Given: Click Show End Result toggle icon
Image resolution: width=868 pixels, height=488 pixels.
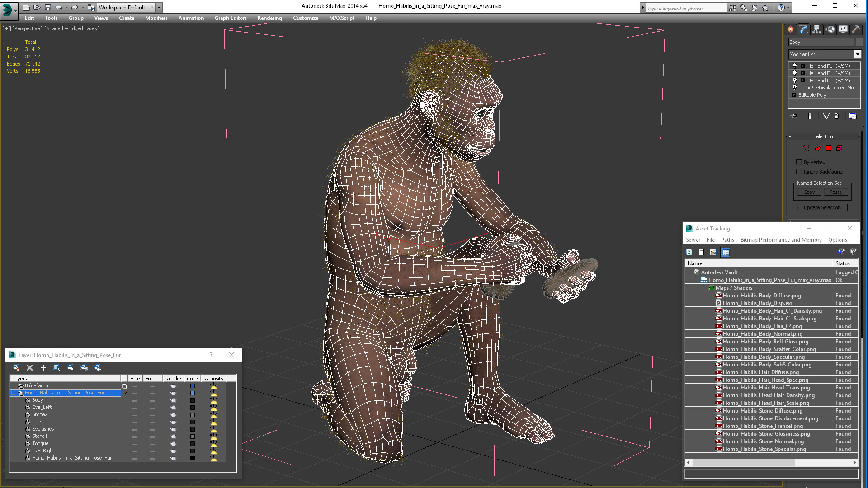Looking at the screenshot, I should coord(809,116).
